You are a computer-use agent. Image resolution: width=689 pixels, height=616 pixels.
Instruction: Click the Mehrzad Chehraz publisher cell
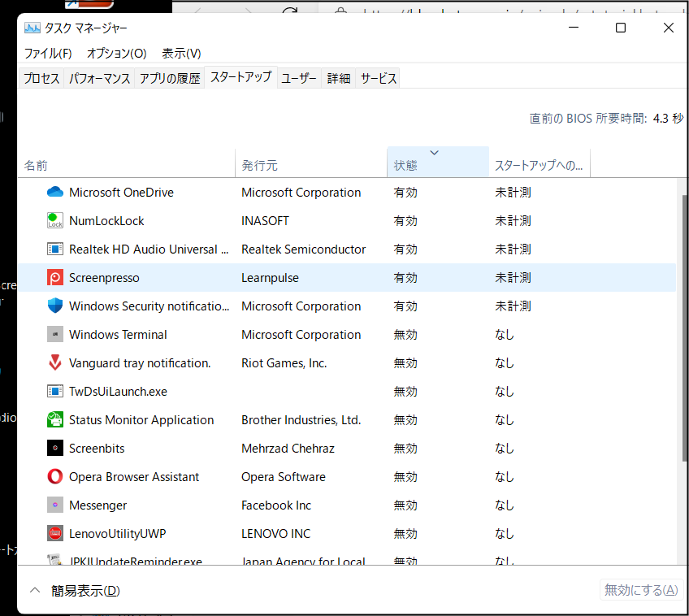tap(288, 448)
